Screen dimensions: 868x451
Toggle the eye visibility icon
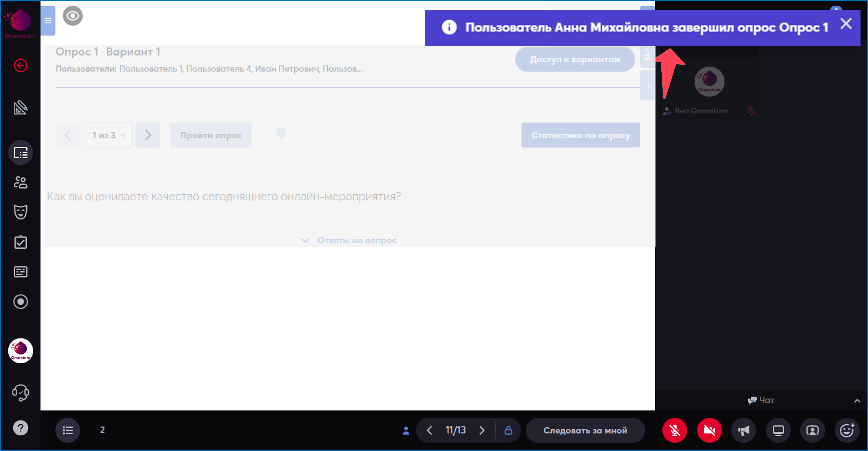click(x=72, y=16)
